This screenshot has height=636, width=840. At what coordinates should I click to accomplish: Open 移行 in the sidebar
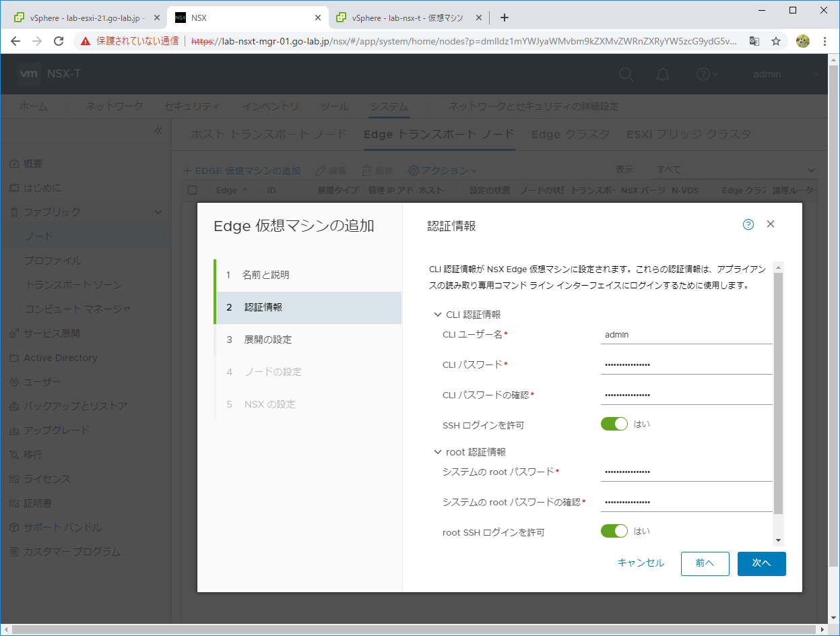pos(33,455)
